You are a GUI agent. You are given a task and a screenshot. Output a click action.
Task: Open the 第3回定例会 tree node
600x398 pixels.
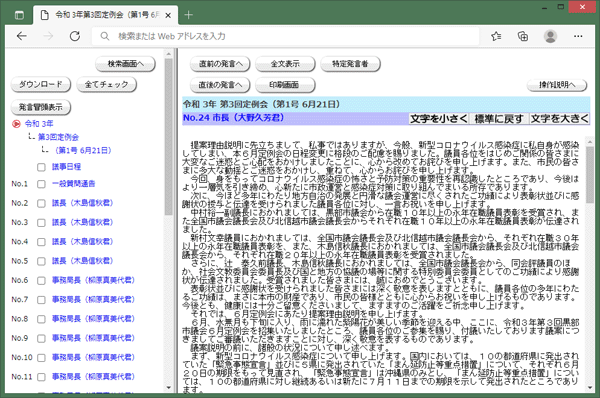(x=58, y=137)
